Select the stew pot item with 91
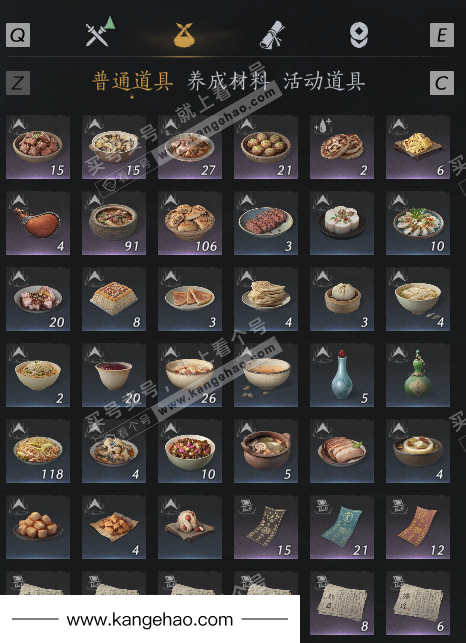Image resolution: width=466 pixels, height=643 pixels. click(x=114, y=223)
